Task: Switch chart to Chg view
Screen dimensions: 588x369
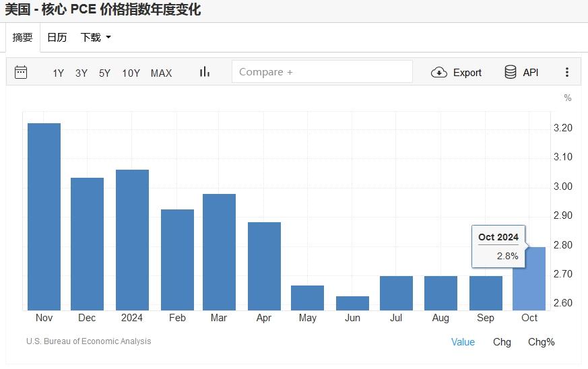Action: pyautogui.click(x=502, y=342)
